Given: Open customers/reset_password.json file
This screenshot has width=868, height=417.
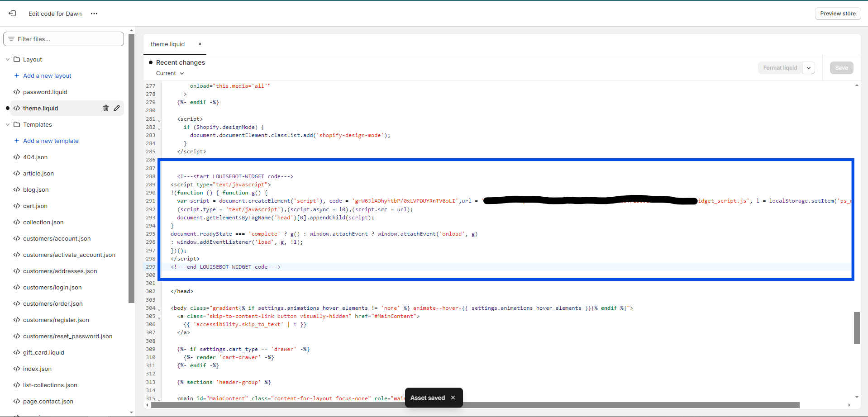Looking at the screenshot, I should point(68,336).
